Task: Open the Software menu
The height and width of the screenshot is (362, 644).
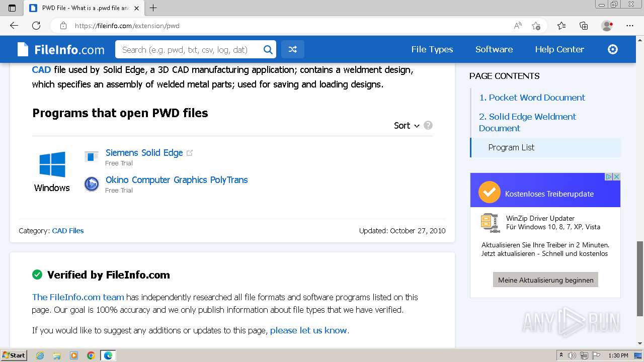Action: point(494,49)
